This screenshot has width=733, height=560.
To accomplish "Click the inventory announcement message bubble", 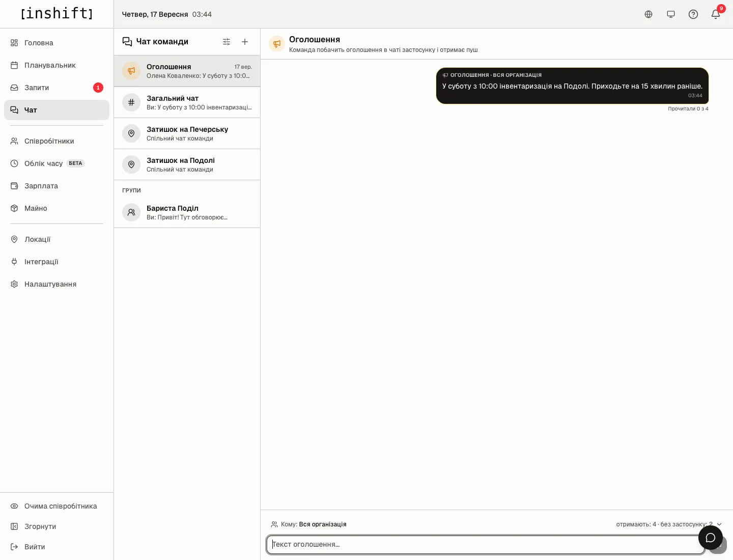I will [572, 86].
